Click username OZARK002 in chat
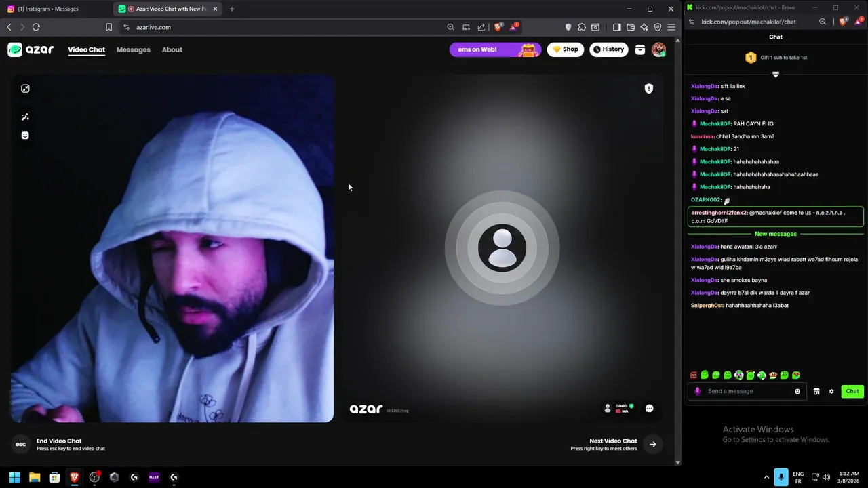 pyautogui.click(x=705, y=200)
